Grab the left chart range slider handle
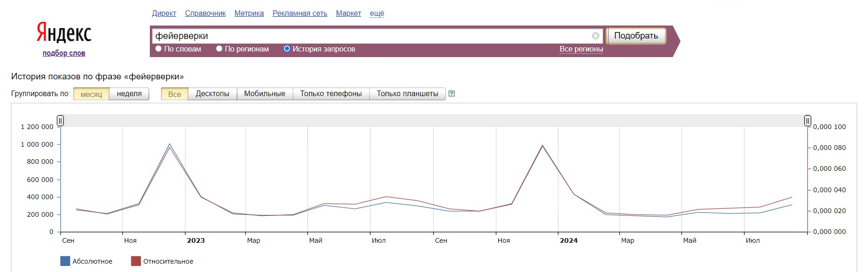Screen dimensions: 868x272 [x=60, y=121]
